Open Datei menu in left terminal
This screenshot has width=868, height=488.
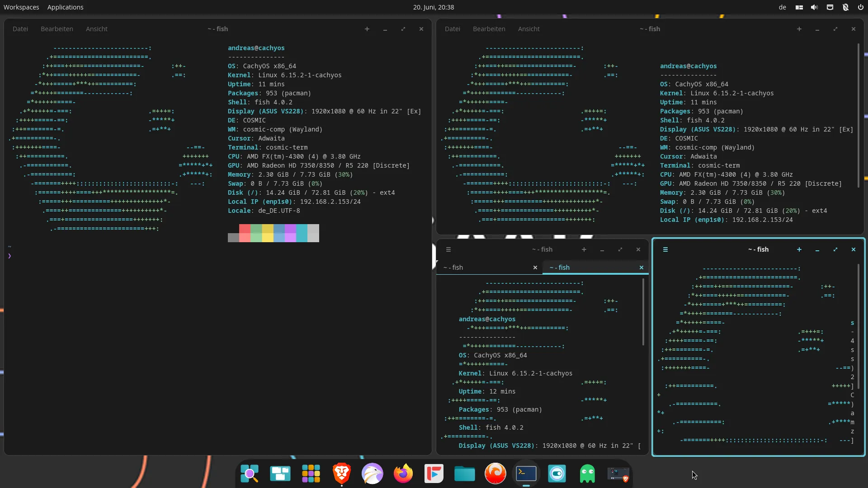(20, 29)
